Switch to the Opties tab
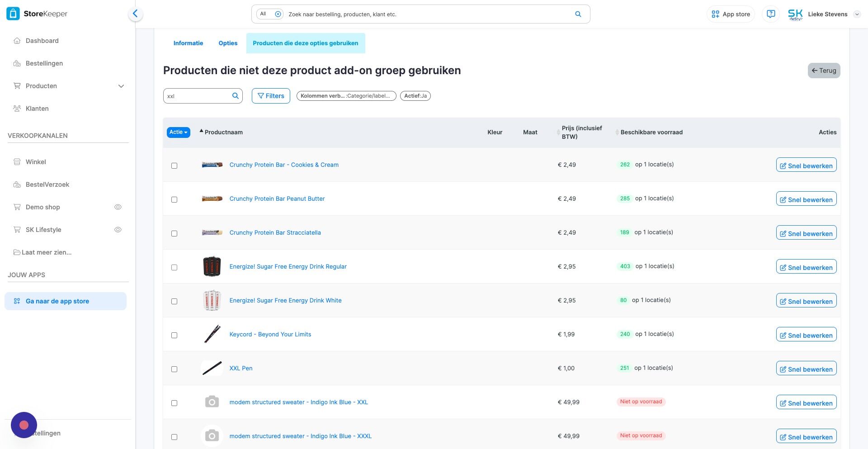 tap(228, 43)
